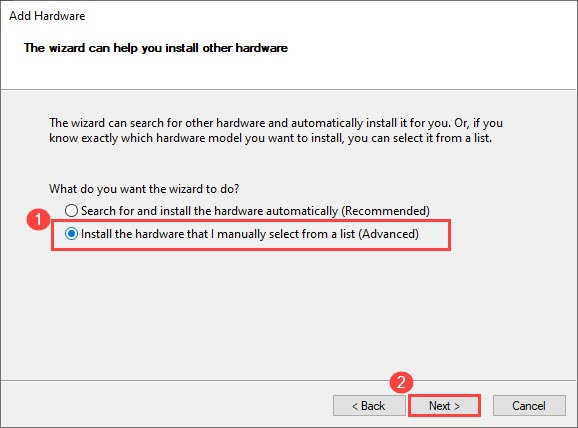This screenshot has height=428, width=578.
Task: Go back with the Back button
Action: coord(369,406)
